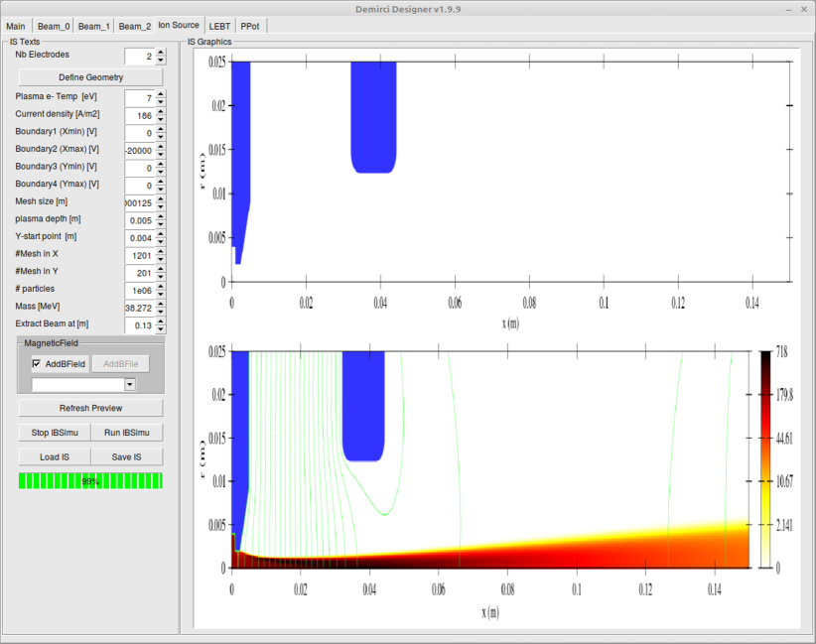Decrease the Plasma e- Temp value
Image resolution: width=816 pixels, height=644 pixels.
tap(161, 102)
